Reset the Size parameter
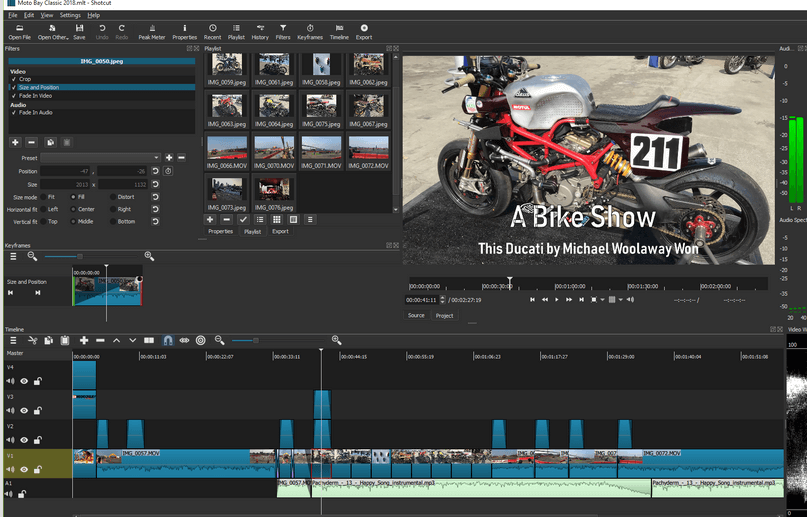The width and height of the screenshot is (807, 517). 155,184
